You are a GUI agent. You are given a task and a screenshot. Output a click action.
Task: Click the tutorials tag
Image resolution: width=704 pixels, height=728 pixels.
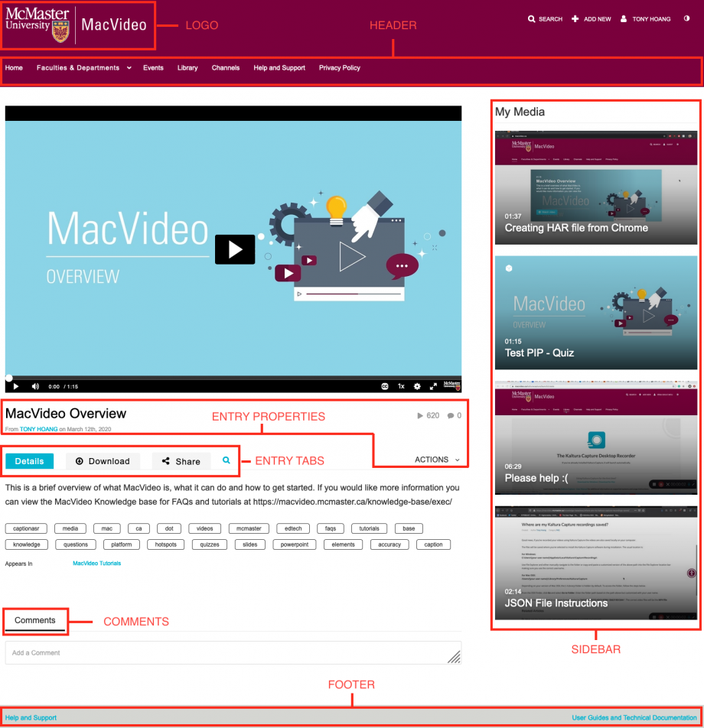click(x=369, y=528)
